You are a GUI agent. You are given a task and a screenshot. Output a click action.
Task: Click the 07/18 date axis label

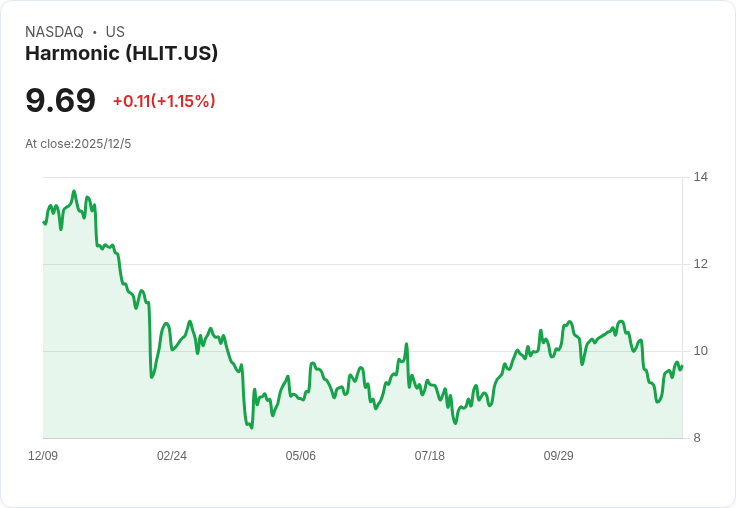tap(429, 456)
